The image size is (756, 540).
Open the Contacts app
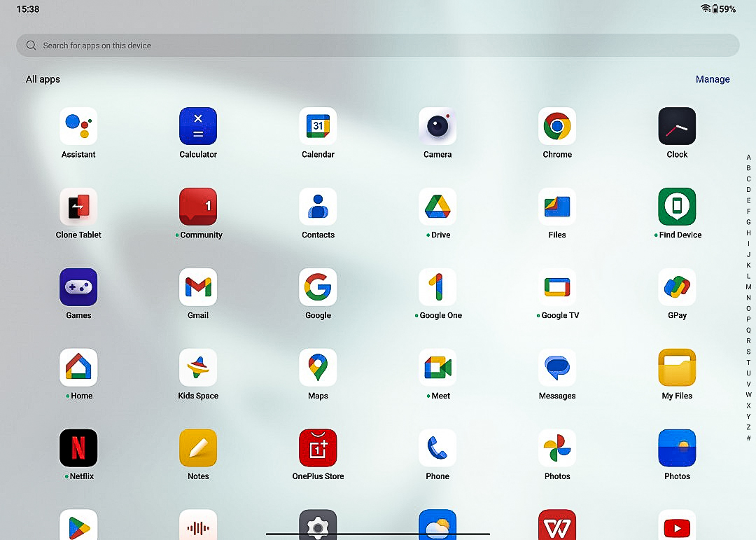[318, 207]
